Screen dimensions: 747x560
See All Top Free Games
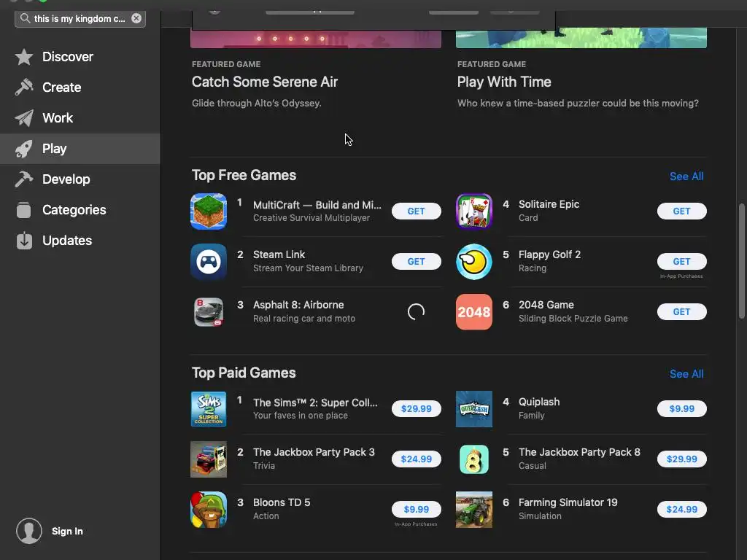pos(686,176)
